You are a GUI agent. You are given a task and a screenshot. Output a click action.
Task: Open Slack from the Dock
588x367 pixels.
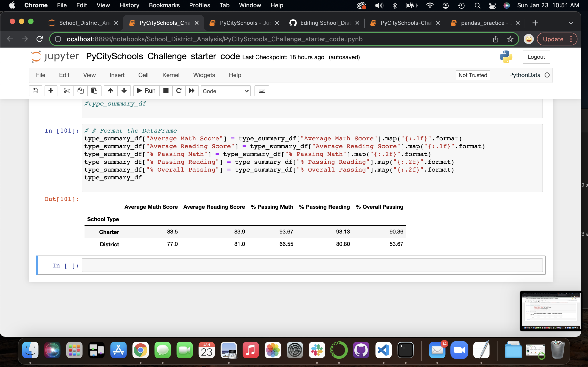tap(317, 350)
